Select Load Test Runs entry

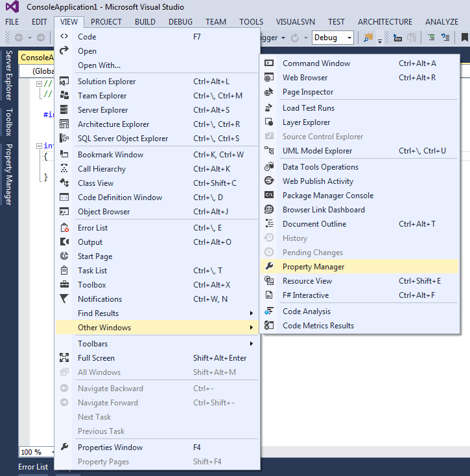[x=360, y=108]
